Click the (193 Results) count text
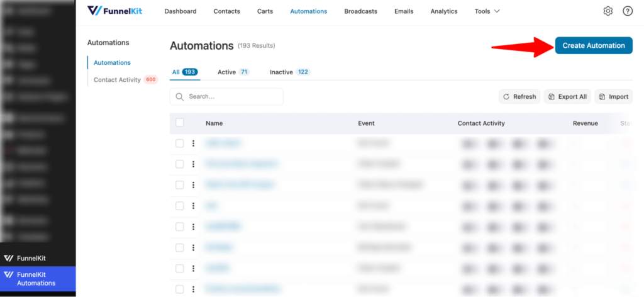The height and width of the screenshot is (297, 644). pyautogui.click(x=257, y=45)
